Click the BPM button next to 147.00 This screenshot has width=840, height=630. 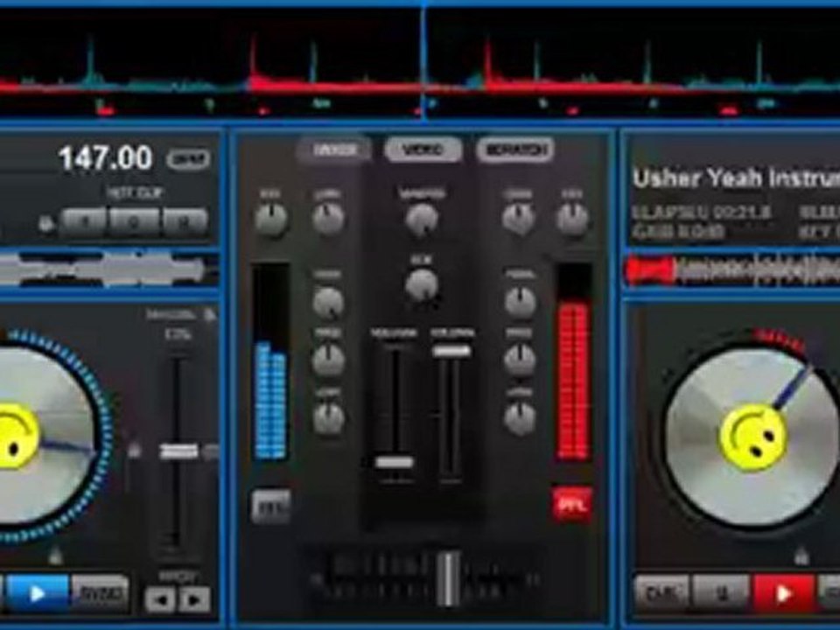188,158
